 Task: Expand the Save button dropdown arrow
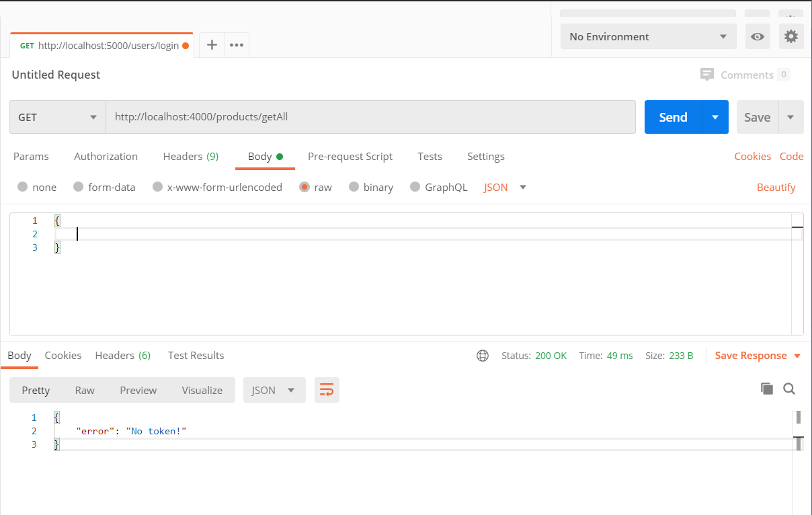(790, 117)
